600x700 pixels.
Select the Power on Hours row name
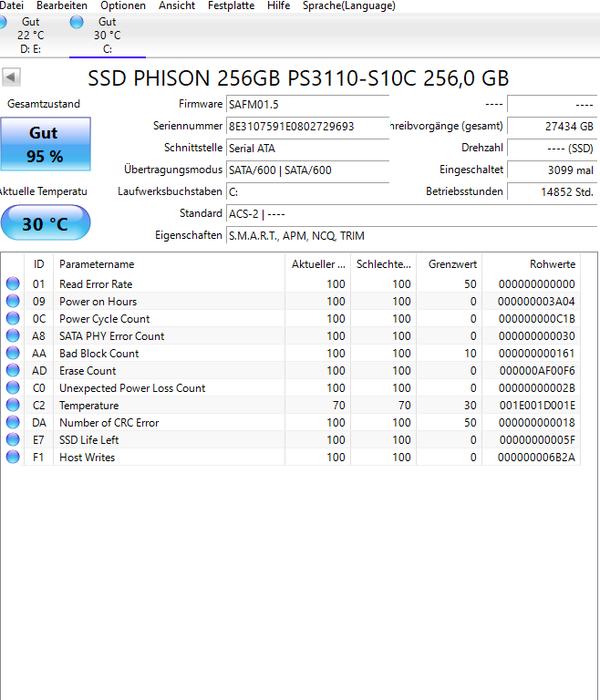click(98, 302)
